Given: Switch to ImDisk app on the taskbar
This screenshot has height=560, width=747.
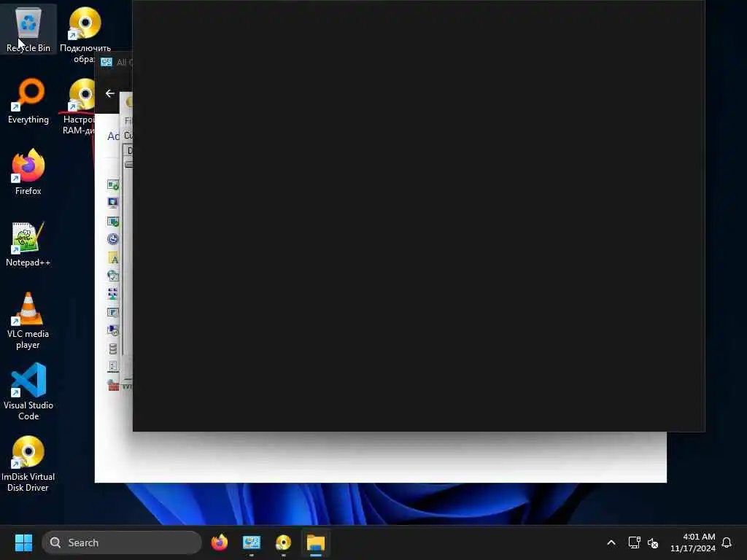Looking at the screenshot, I should [x=284, y=542].
